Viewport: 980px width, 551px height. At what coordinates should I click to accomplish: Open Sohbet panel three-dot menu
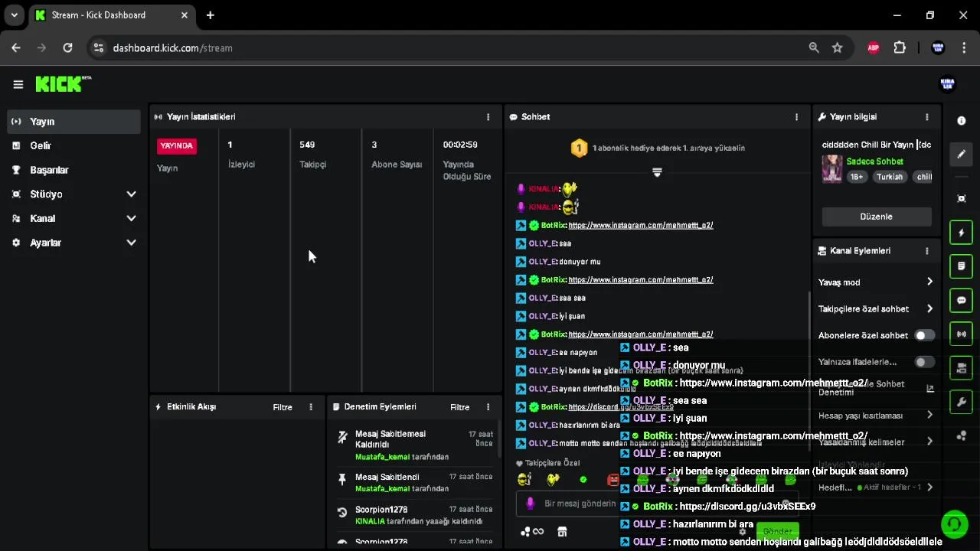[x=796, y=117]
